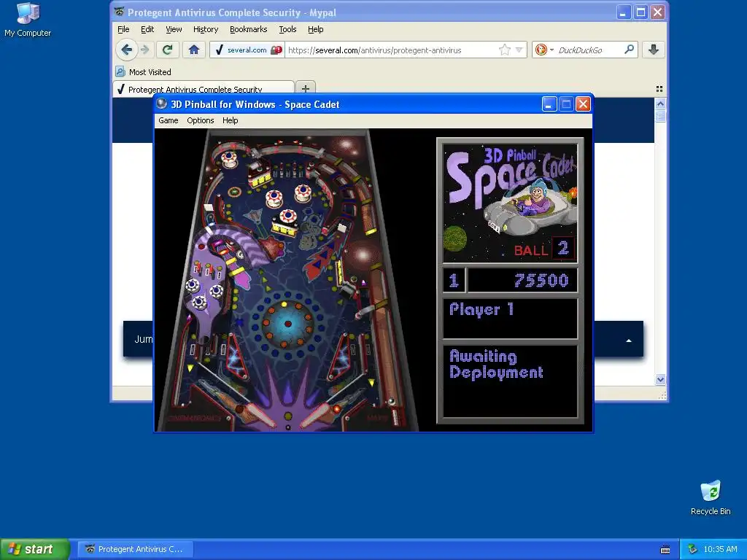Click the browser vertical scrollbar thumb
747x560 pixels.
click(660, 116)
